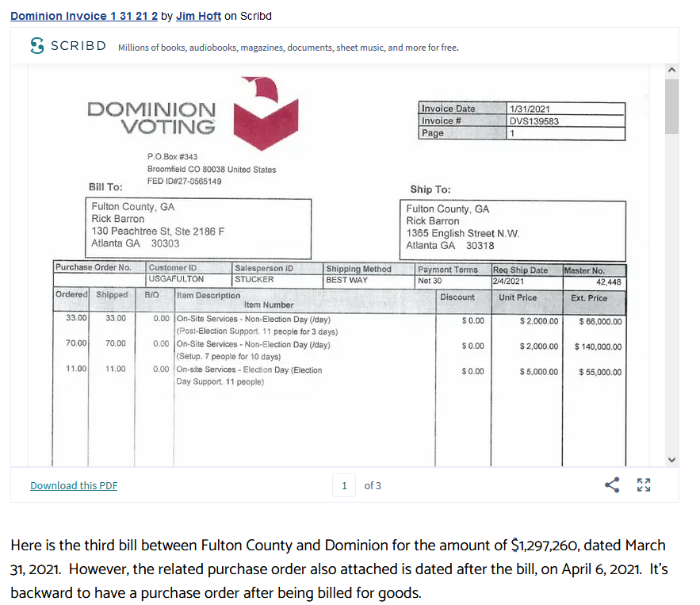The width and height of the screenshot is (700, 605).
Task: Click the scroll-up arrow of the document viewer
Action: (672, 70)
